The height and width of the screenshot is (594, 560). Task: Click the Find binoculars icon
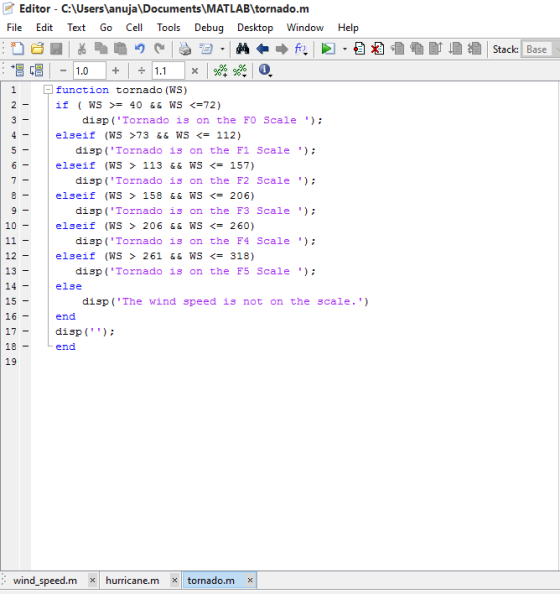242,49
